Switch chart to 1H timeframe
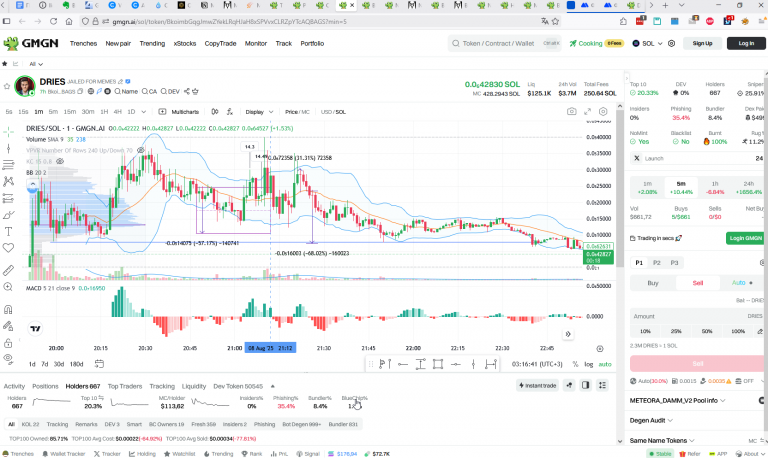Viewport: 768px width, 458px height. [104, 112]
